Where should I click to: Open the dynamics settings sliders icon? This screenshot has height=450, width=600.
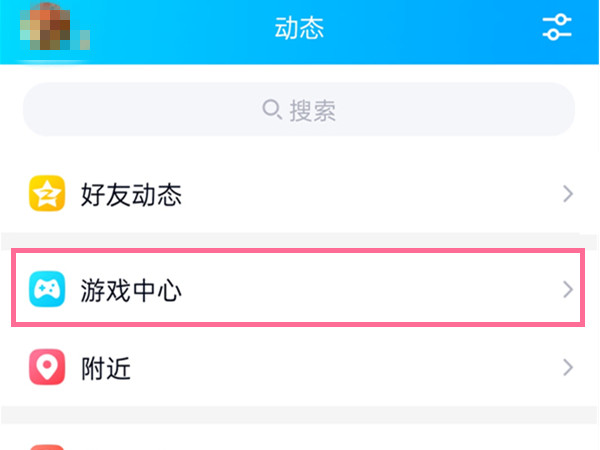[x=556, y=28]
